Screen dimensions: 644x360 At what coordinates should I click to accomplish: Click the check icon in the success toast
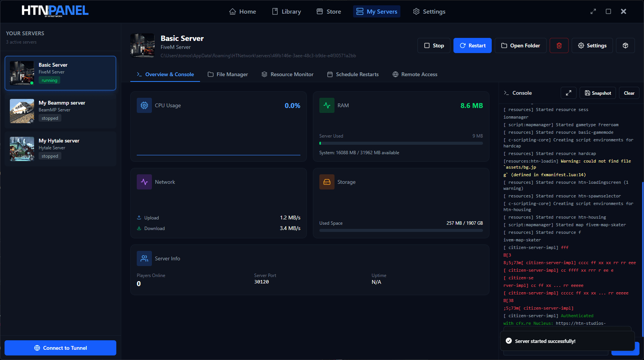509,341
